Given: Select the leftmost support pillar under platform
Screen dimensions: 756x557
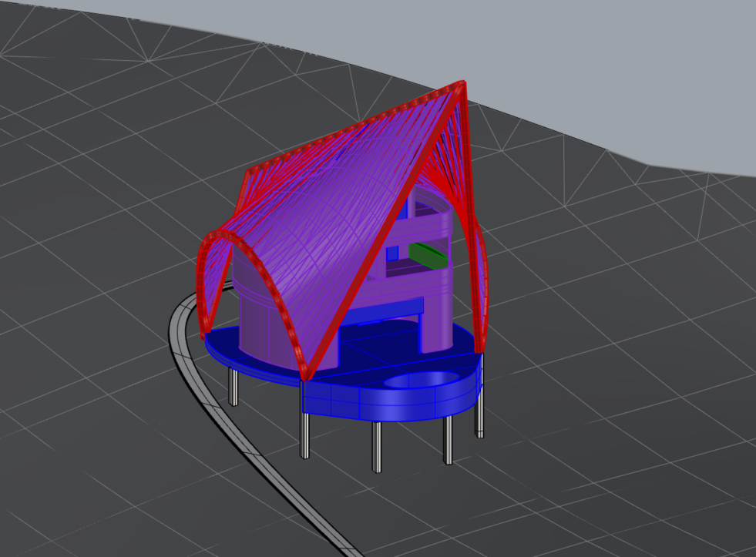Looking at the screenshot, I should pyautogui.click(x=233, y=389).
